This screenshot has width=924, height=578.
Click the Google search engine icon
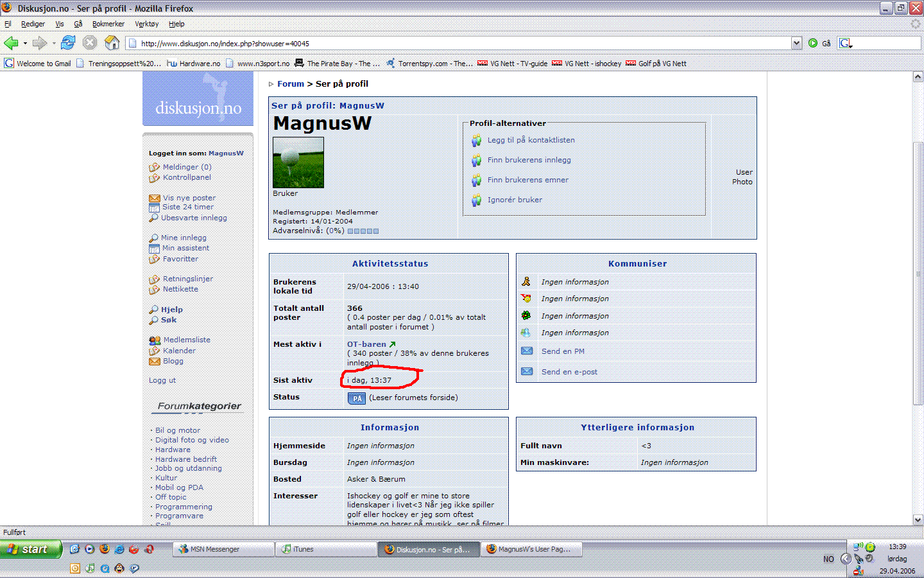coord(845,43)
